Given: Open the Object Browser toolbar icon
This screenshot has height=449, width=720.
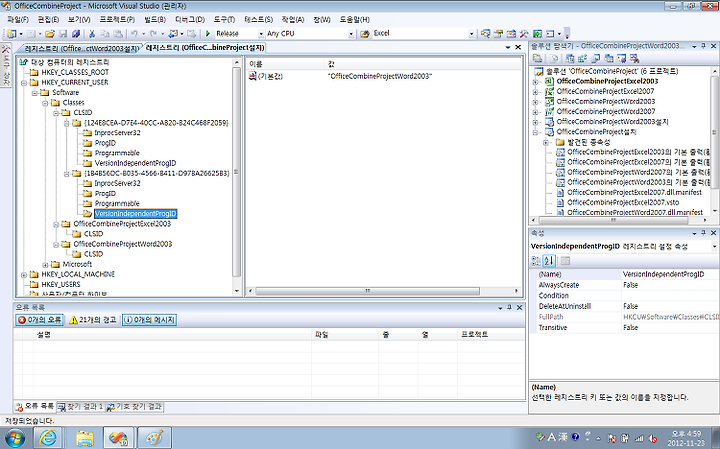Looking at the screenshot, I should click(x=511, y=34).
